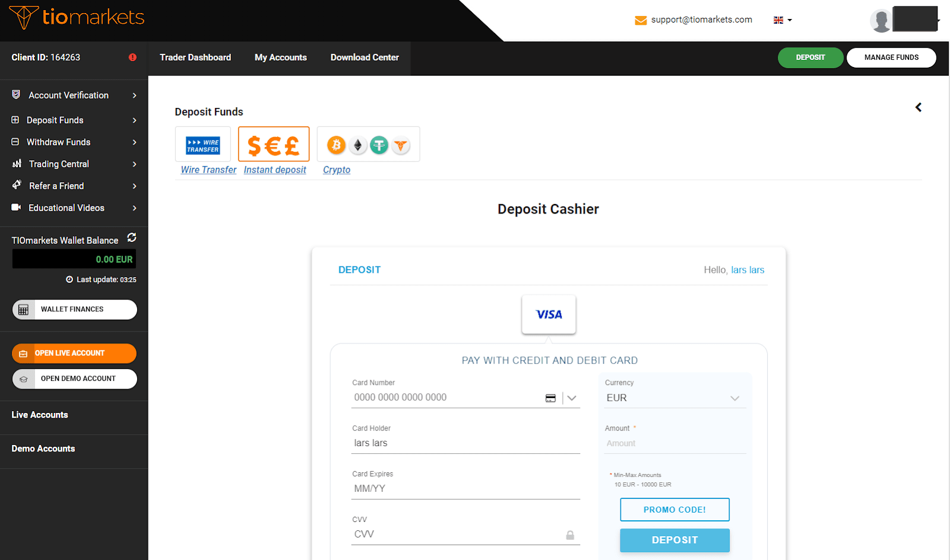The width and height of the screenshot is (950, 560).
Task: Click the WALLET FINANCES button
Action: click(75, 310)
